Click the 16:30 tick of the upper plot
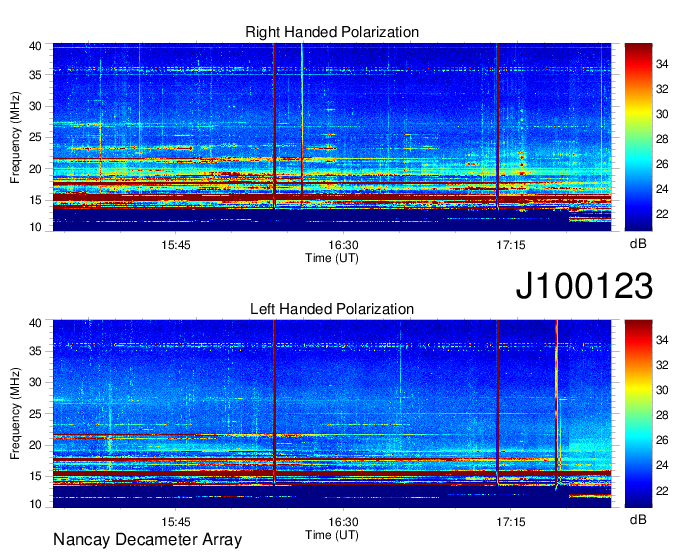This screenshot has height=552, width=680. (343, 245)
